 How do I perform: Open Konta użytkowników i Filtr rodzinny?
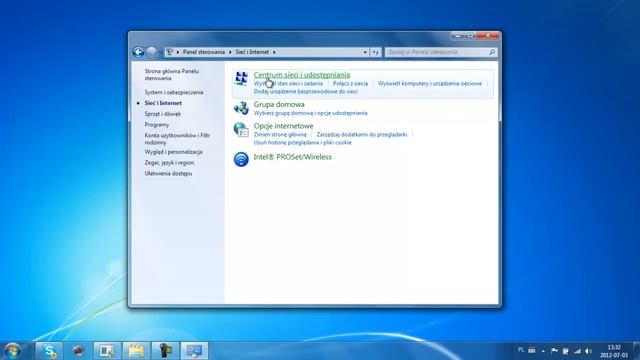(177, 139)
